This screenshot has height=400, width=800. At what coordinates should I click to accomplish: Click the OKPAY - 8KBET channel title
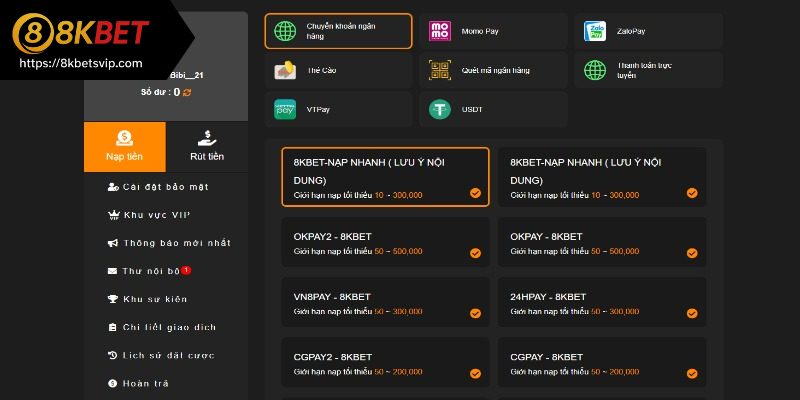click(546, 237)
